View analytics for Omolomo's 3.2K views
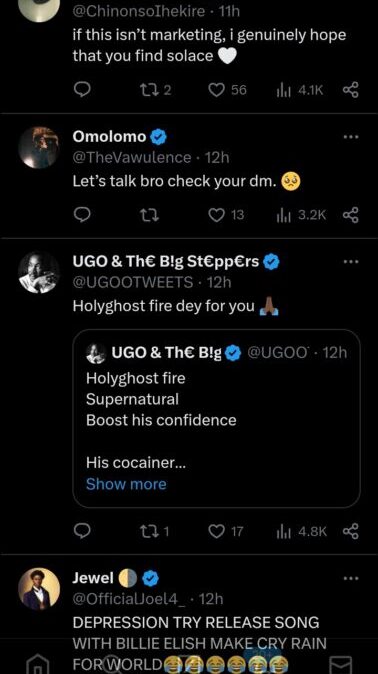 pos(301,215)
